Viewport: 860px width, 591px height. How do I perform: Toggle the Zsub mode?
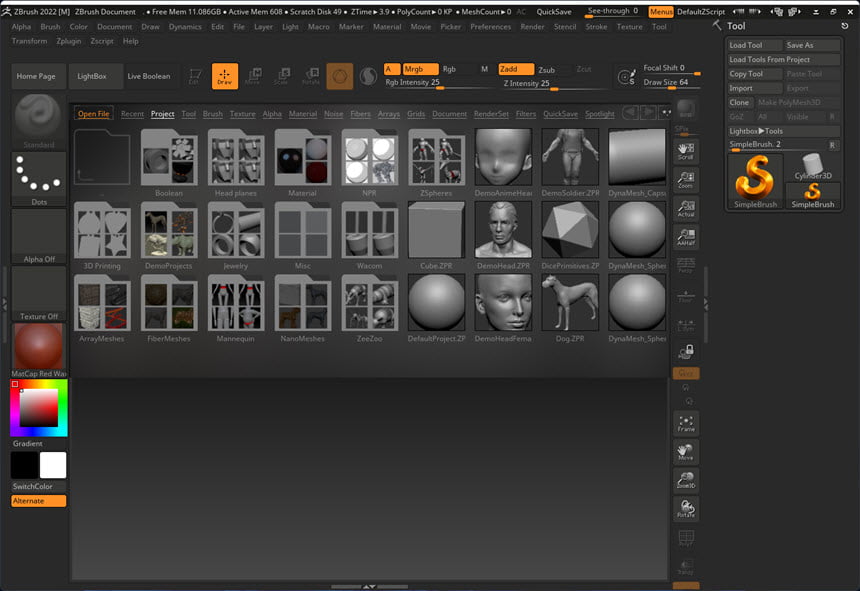pos(546,70)
